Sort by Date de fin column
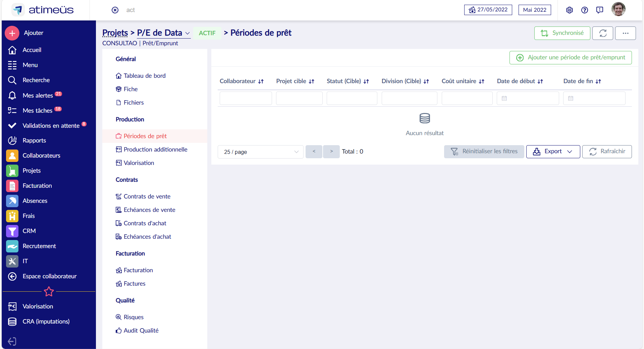 click(x=598, y=81)
